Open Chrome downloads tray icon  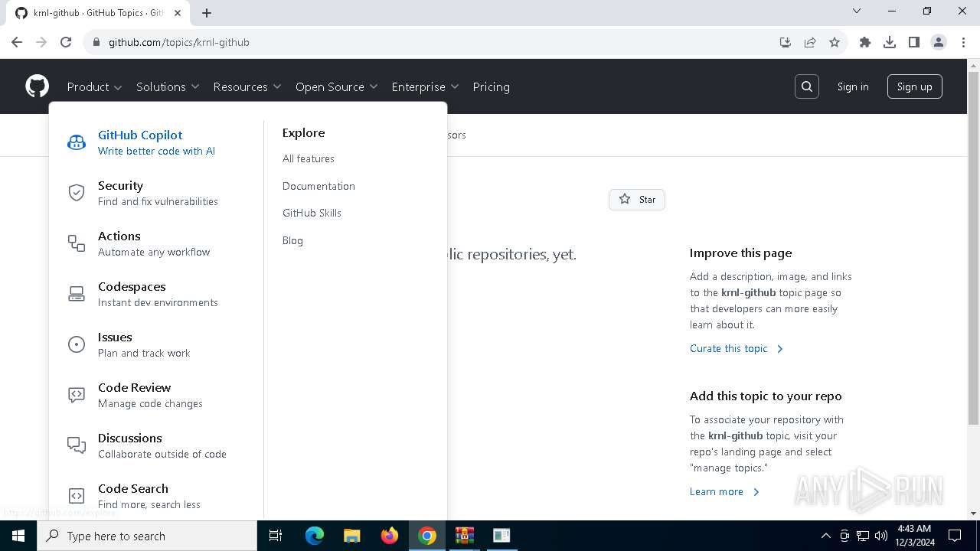[890, 42]
